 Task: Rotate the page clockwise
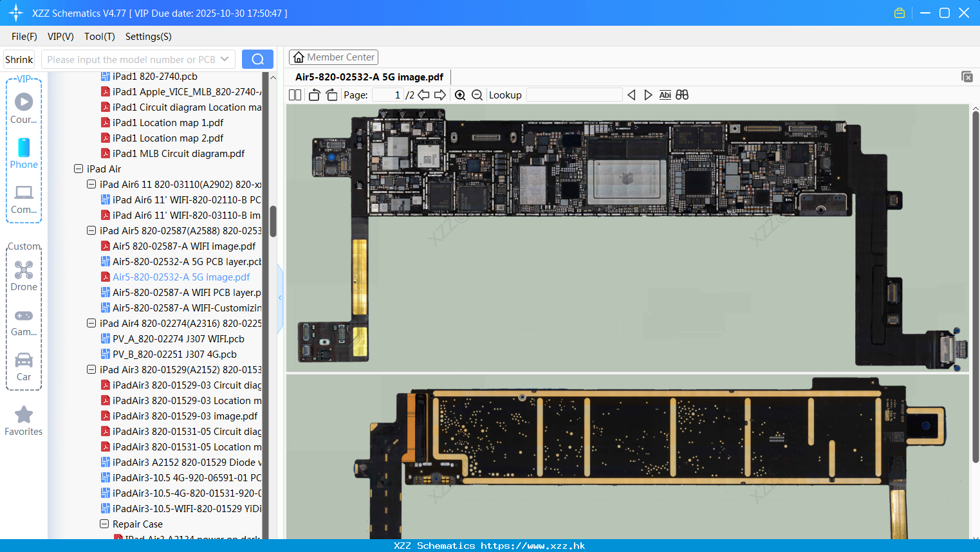331,95
